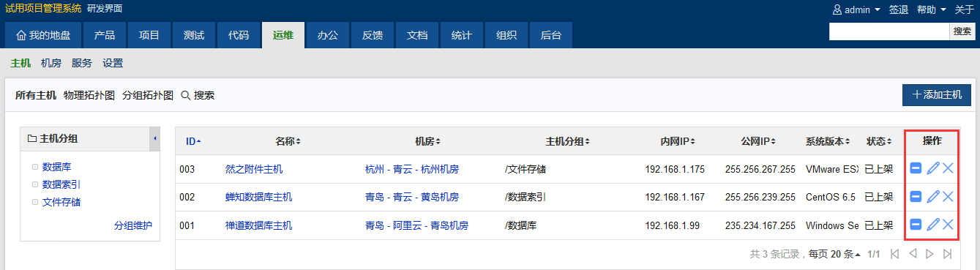Switch to the 产品 tab

105,35
